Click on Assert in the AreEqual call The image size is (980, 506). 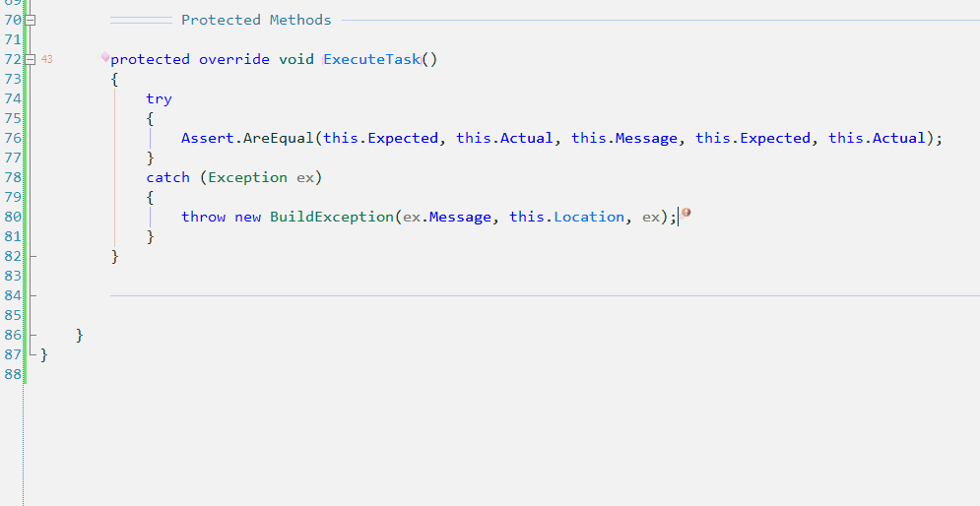pos(207,138)
